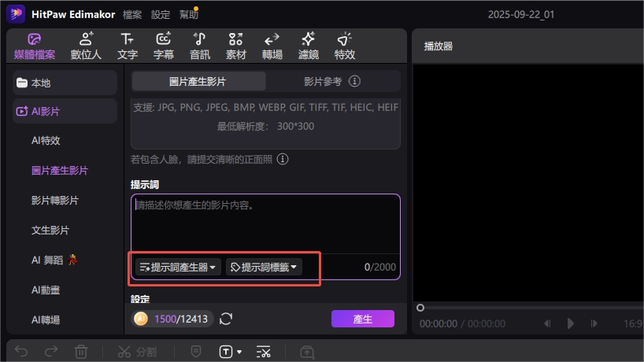This screenshot has width=644, height=362.
Task: Expand the arrow beside the T tool
Action: [239, 352]
